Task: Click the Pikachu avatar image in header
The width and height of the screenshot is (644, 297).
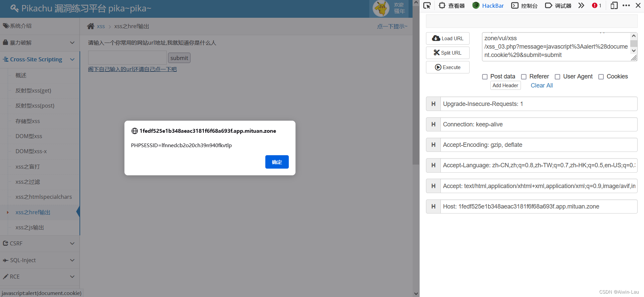Action: pyautogui.click(x=381, y=8)
